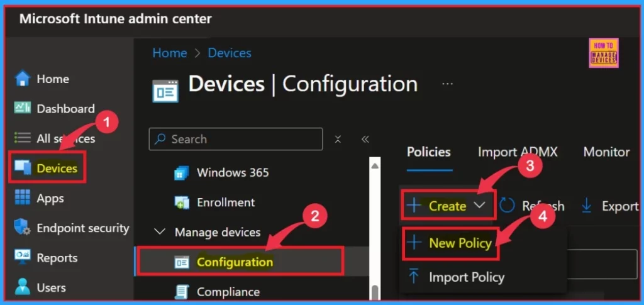Switch to the Monitor tab
The image size is (644, 305).
[x=606, y=152]
